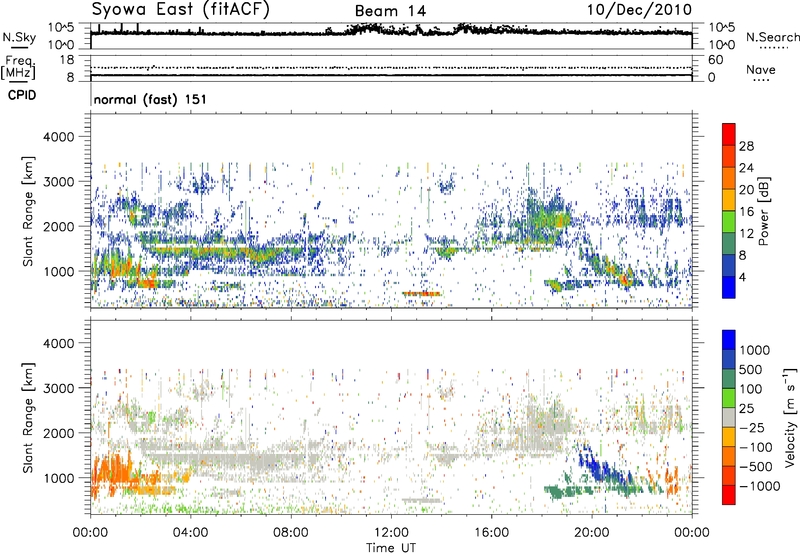Viewport: 800px width, 554px height.
Task: Select the 'N.Sky' legend label
Action: tap(19, 37)
